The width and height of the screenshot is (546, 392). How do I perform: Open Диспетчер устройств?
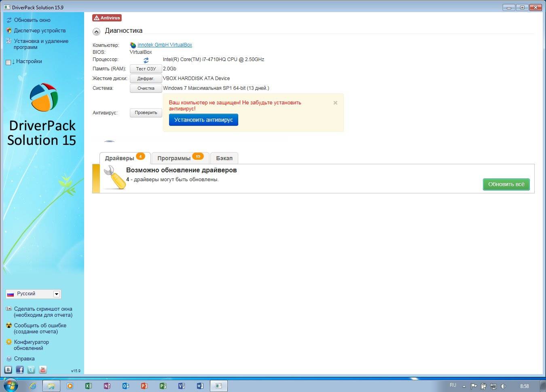tap(40, 30)
